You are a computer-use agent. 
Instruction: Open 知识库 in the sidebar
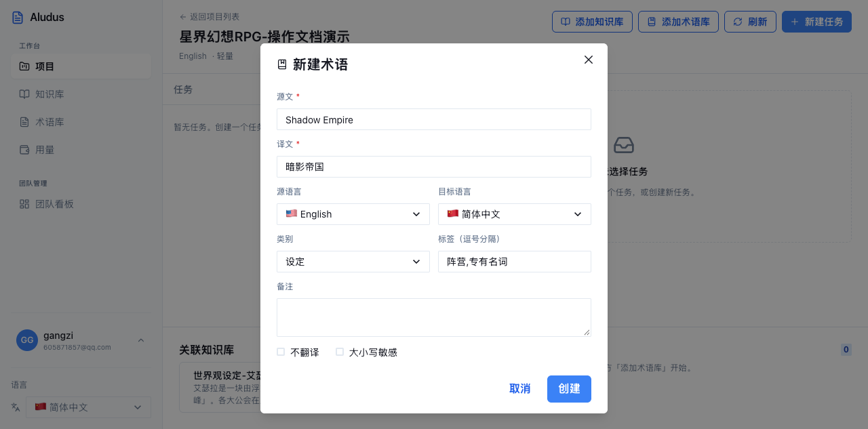coord(81,94)
